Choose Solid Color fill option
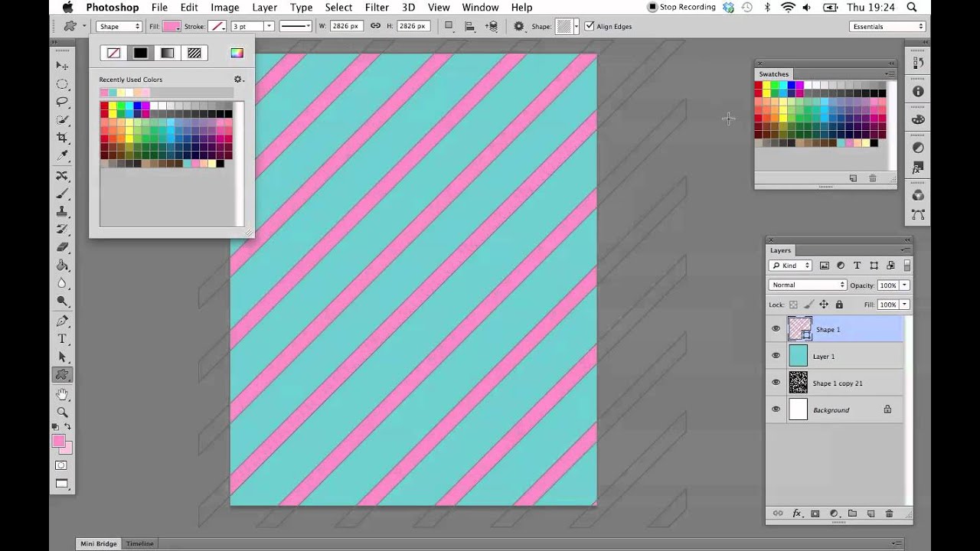This screenshot has height=551, width=980. pyautogui.click(x=140, y=53)
